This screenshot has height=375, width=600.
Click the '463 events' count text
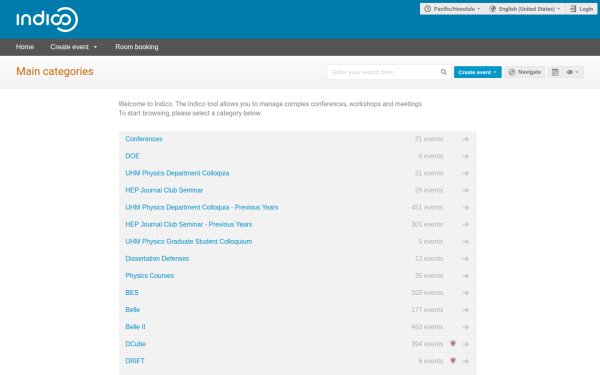pyautogui.click(x=427, y=327)
